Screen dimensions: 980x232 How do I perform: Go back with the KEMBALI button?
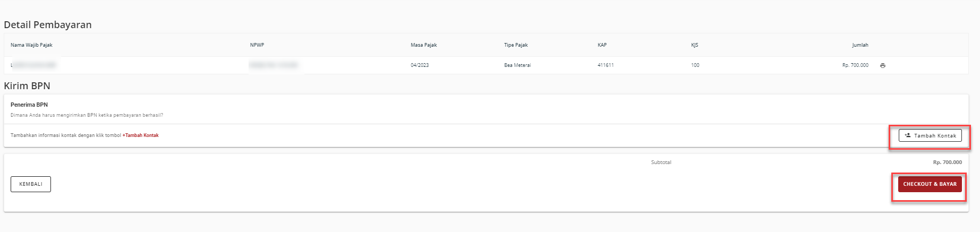31,184
